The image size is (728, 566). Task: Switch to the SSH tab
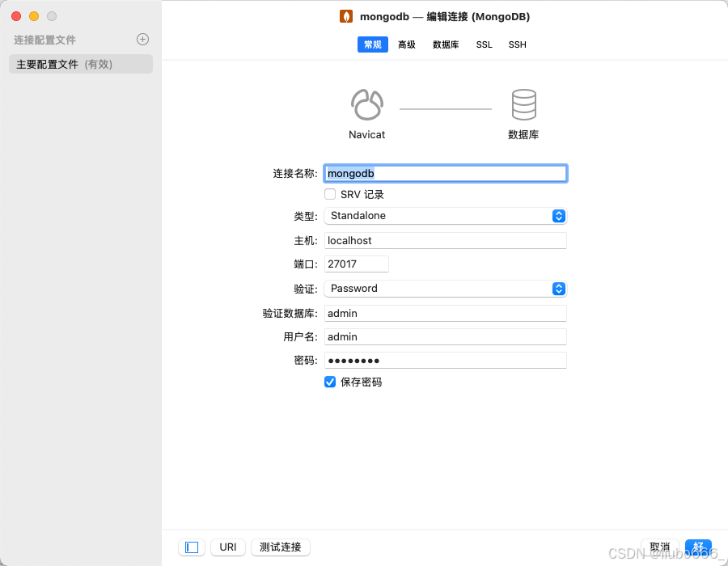[x=517, y=44]
